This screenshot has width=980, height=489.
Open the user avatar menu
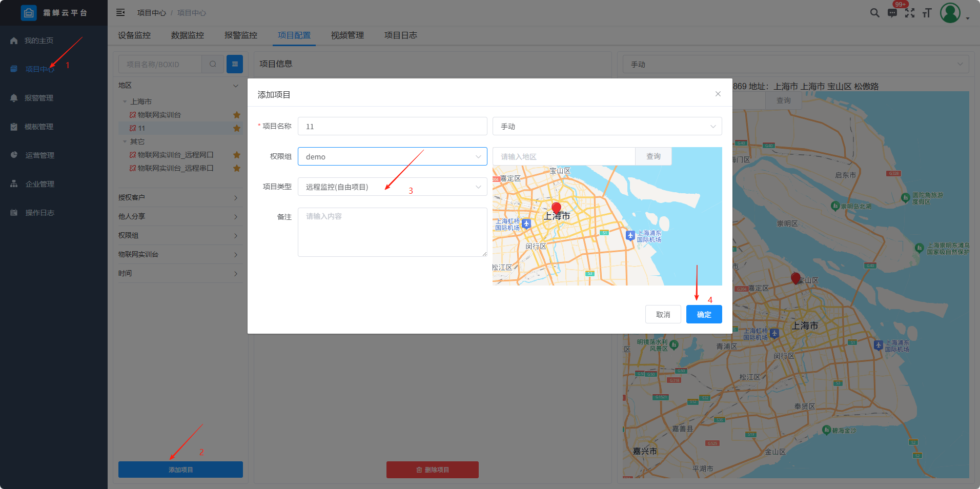[950, 13]
